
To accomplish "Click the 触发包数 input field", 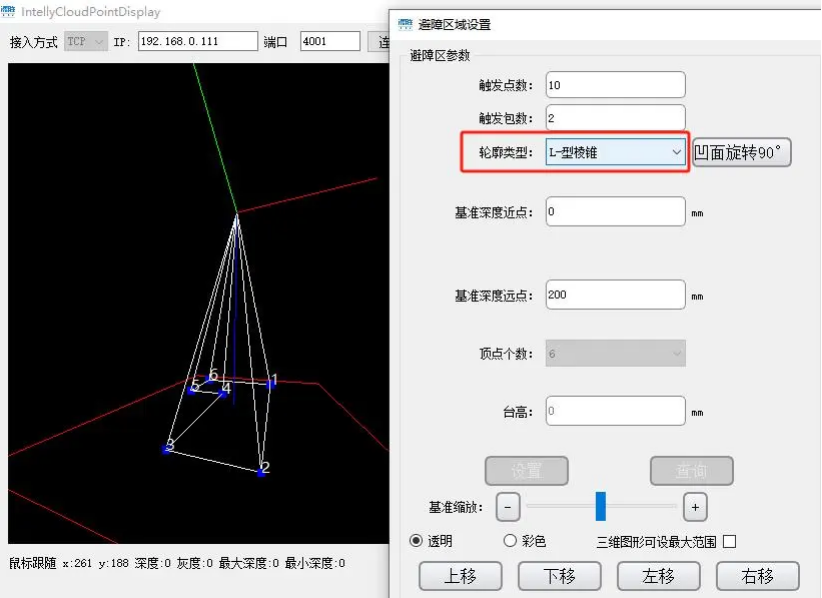I will pyautogui.click(x=615, y=118).
